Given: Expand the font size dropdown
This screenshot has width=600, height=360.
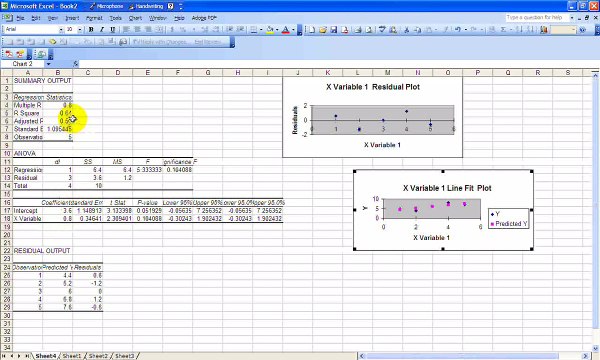Looking at the screenshot, I should tap(80, 29).
